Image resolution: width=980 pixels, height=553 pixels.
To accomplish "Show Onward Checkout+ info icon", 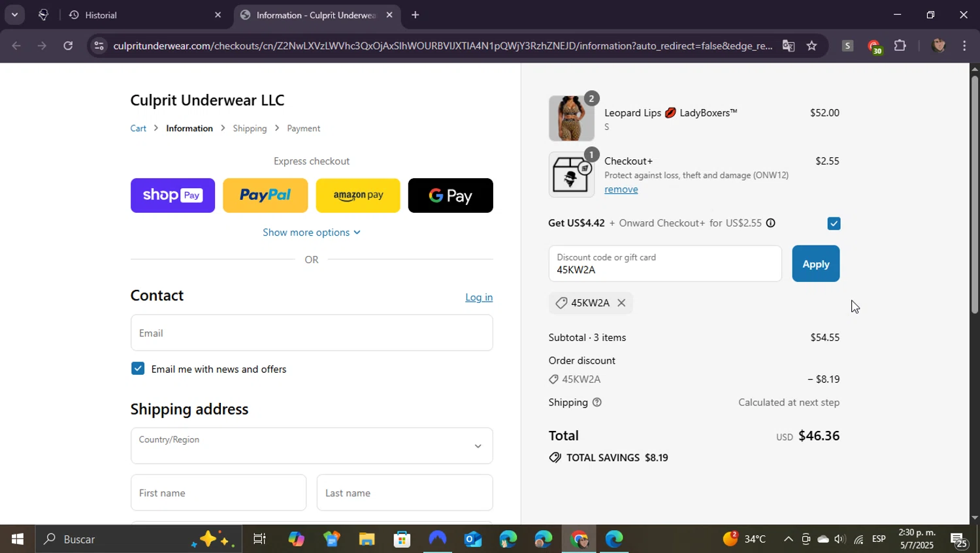I will 771,223.
